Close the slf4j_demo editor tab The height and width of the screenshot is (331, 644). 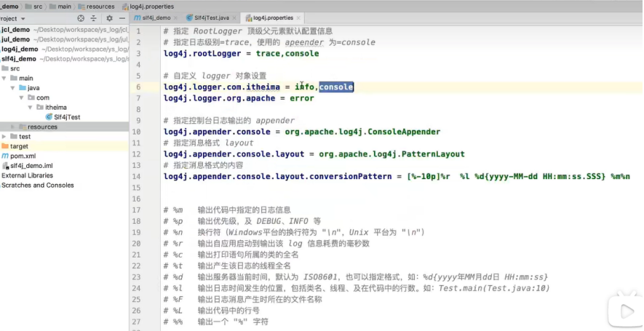click(x=175, y=18)
